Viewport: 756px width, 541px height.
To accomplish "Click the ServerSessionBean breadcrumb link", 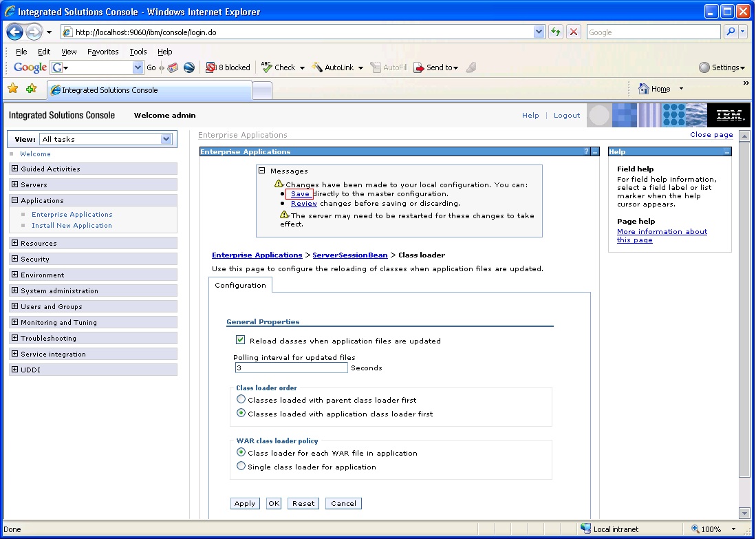I will [350, 255].
